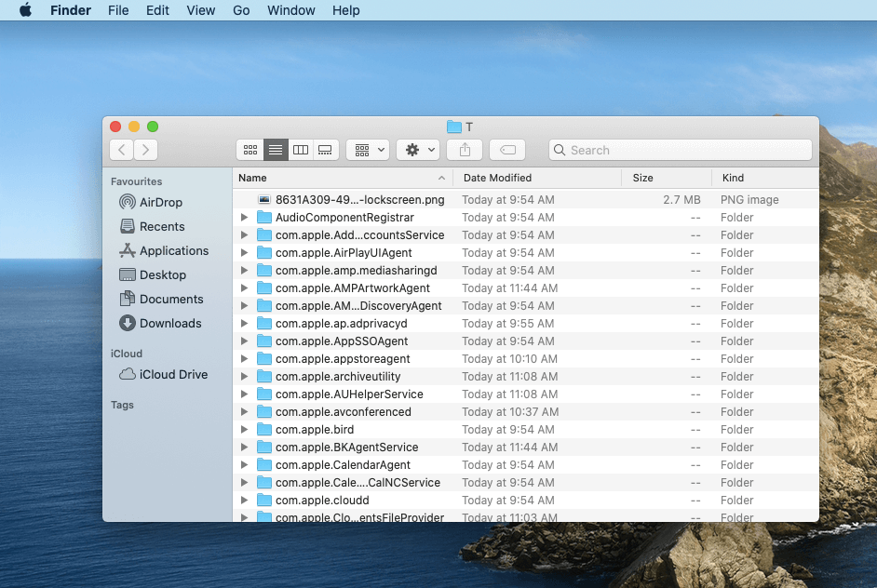Viewport: 877px width, 588px height.
Task: Click the iCloud sidebar heading
Action: coord(127,354)
